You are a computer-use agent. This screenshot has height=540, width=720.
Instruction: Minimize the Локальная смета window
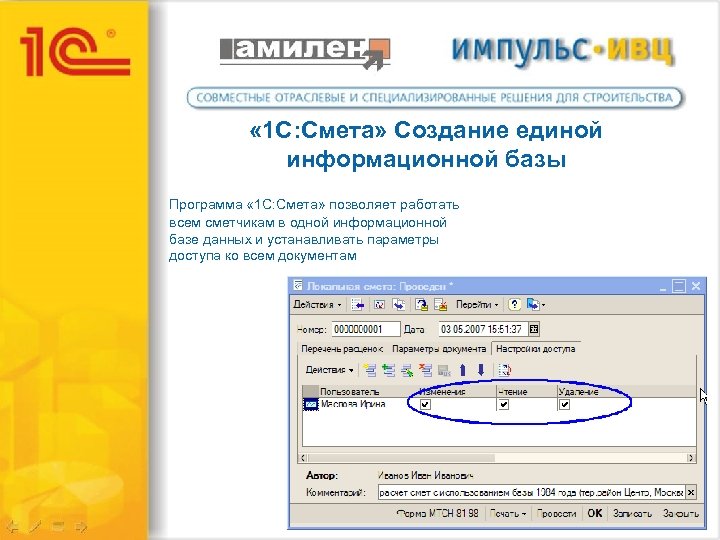click(663, 287)
